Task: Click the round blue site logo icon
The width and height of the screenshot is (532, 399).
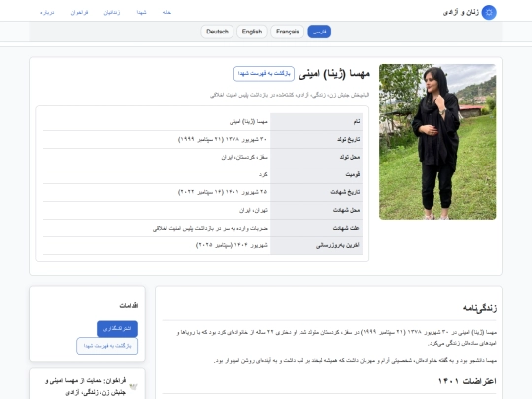Action: pos(489,13)
